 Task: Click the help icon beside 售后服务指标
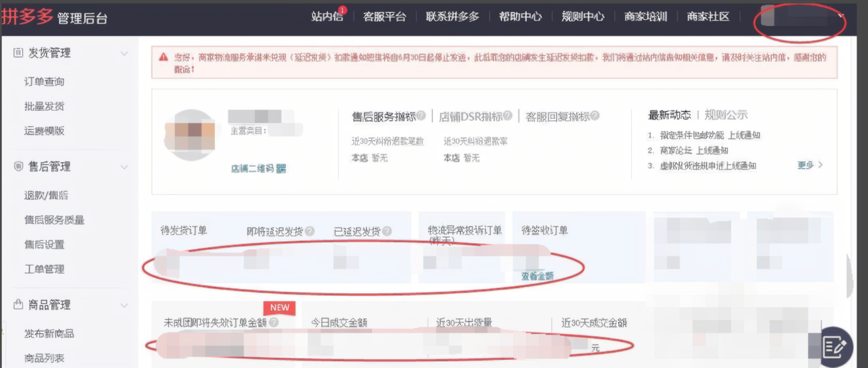[421, 116]
